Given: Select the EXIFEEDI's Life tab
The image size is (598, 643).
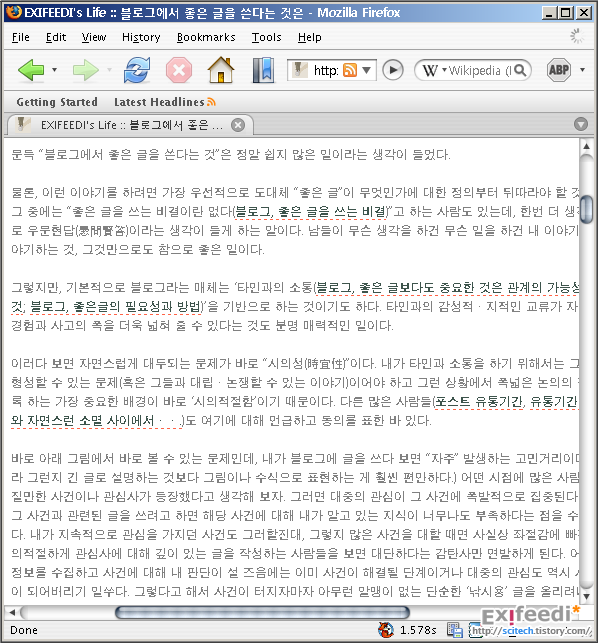Looking at the screenshot, I should pyautogui.click(x=130, y=125).
